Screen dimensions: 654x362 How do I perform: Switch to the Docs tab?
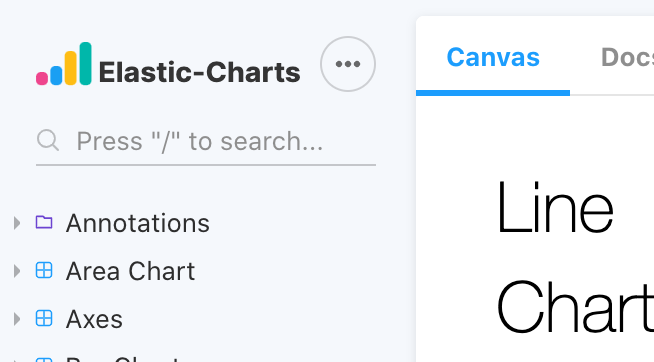[x=627, y=57]
